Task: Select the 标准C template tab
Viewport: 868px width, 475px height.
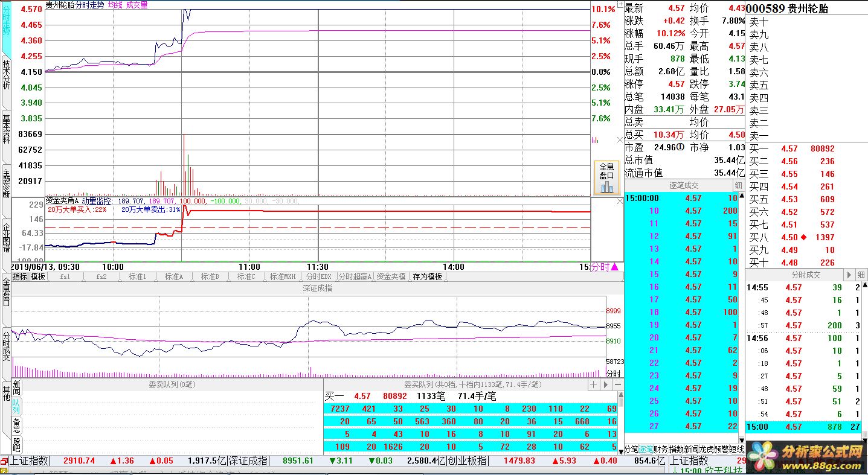Action: [x=246, y=276]
